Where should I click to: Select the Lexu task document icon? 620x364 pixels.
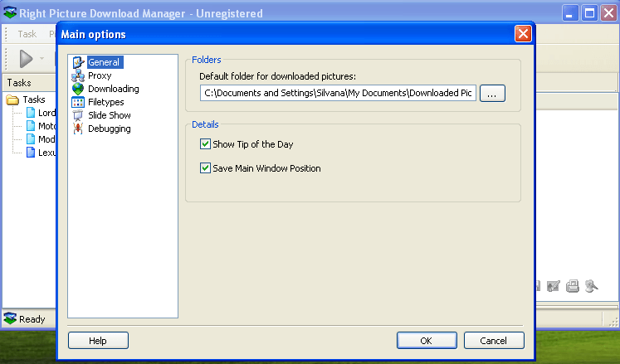tap(31, 153)
